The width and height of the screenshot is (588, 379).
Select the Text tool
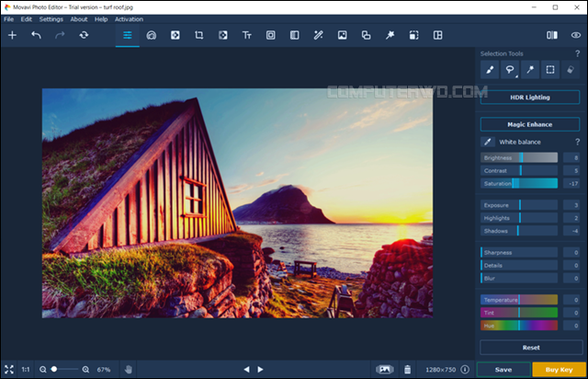(247, 35)
